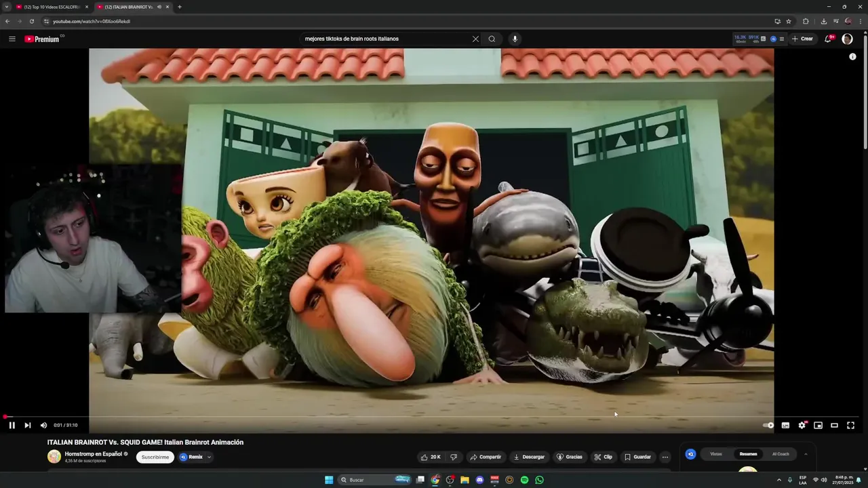Open Discord from the taskbar
Viewport: 868px width, 488px height.
point(479,480)
